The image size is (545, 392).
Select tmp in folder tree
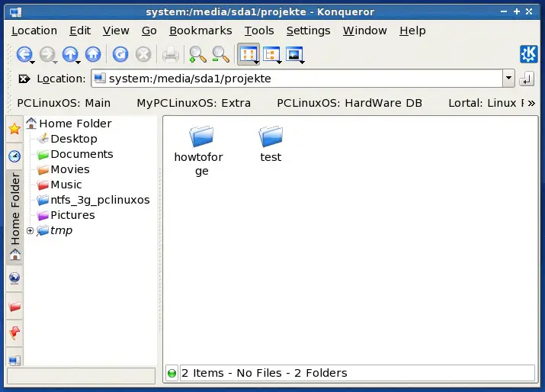click(55, 230)
